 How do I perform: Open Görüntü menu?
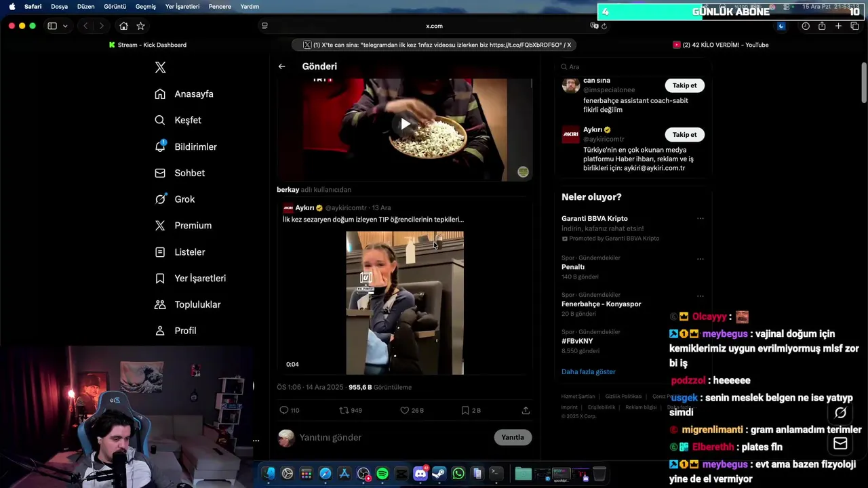coord(115,6)
